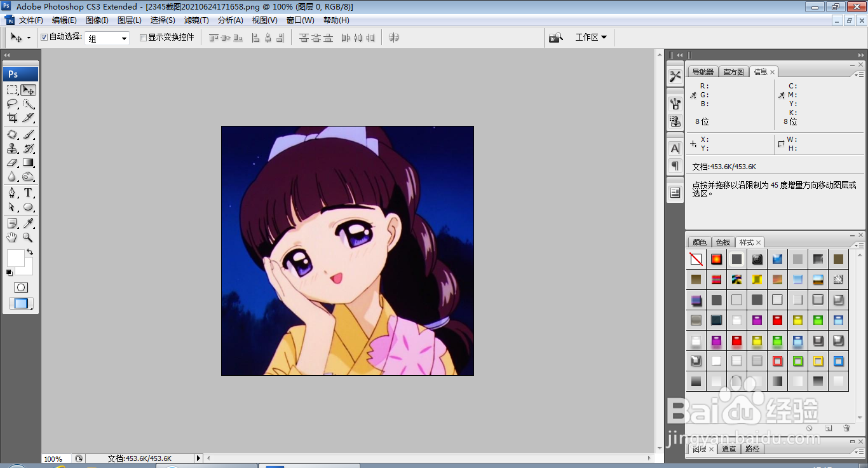Viewport: 868px width, 468px height.
Task: Select the Path Selection arrow tool
Action: 12,207
